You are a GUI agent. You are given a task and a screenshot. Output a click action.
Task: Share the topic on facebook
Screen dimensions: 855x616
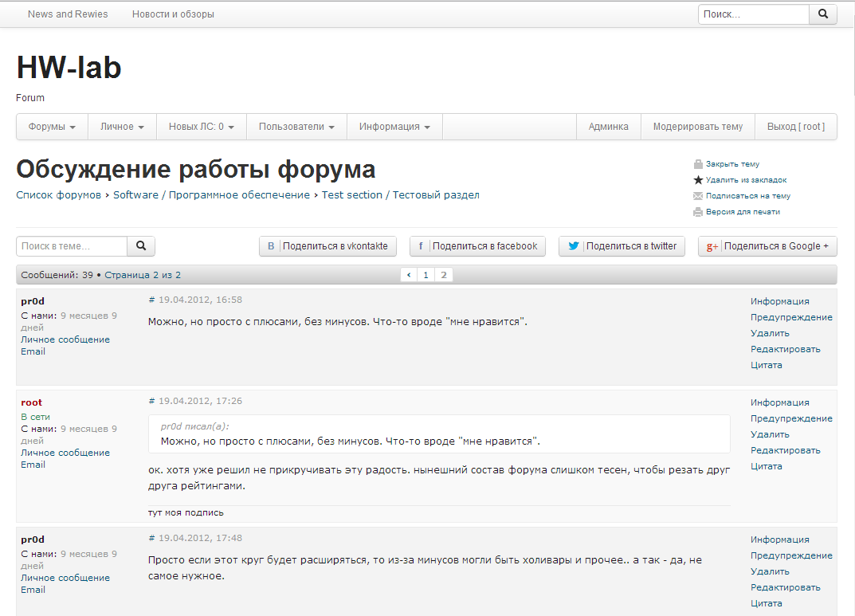tap(477, 246)
